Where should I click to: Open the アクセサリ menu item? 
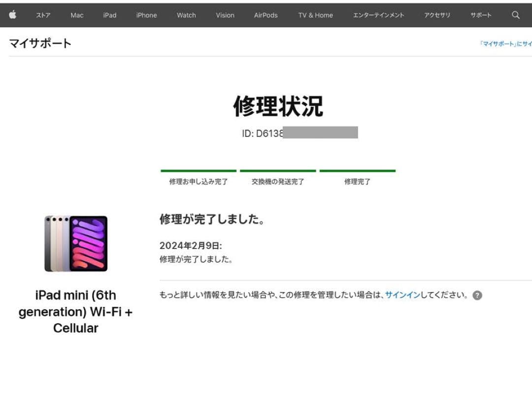tap(437, 15)
